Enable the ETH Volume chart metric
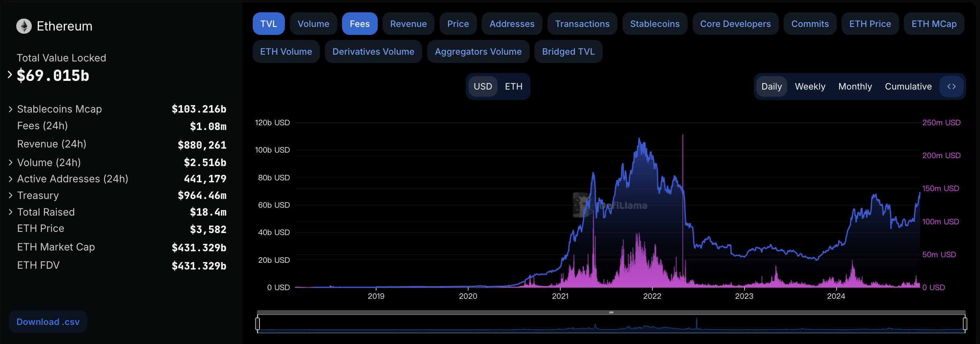This screenshot has width=980, height=344. [286, 52]
